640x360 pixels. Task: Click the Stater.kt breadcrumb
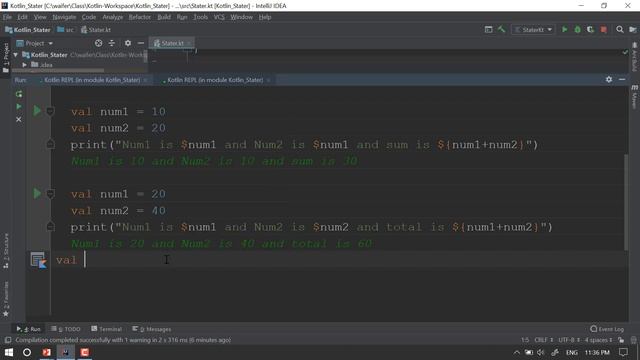point(96,30)
